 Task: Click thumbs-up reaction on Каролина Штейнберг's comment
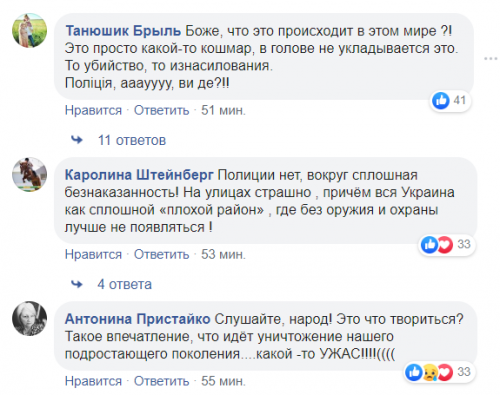pyautogui.click(x=429, y=245)
